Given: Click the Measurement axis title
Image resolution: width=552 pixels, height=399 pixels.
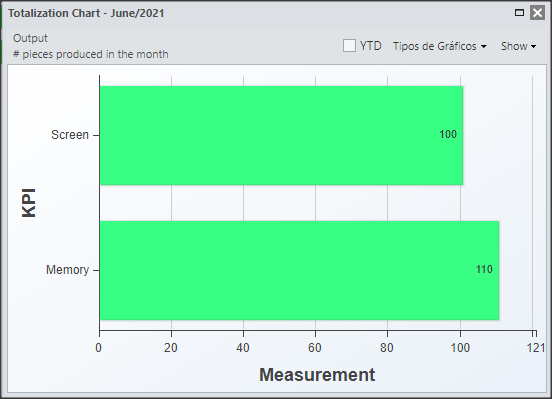Looking at the screenshot, I should pyautogui.click(x=317, y=375).
